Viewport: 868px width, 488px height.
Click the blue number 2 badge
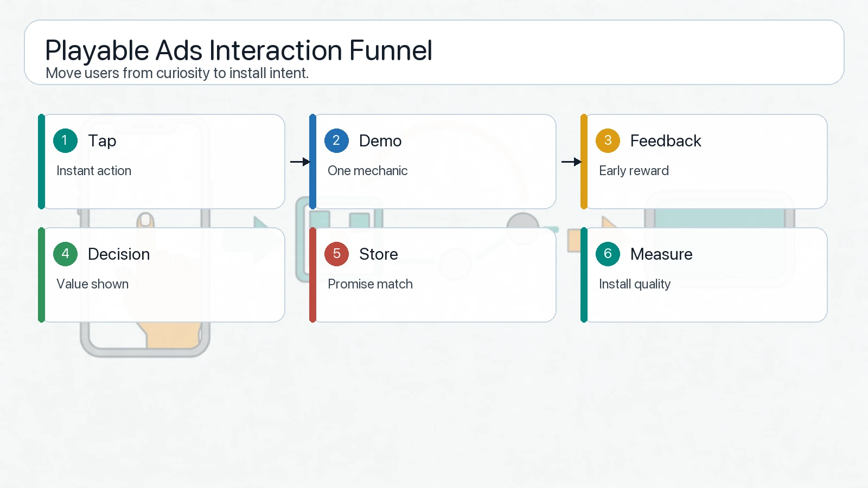click(x=336, y=141)
